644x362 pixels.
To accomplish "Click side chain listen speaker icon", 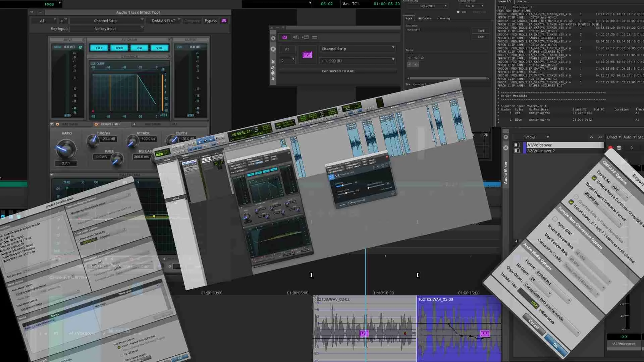I will [135, 124].
